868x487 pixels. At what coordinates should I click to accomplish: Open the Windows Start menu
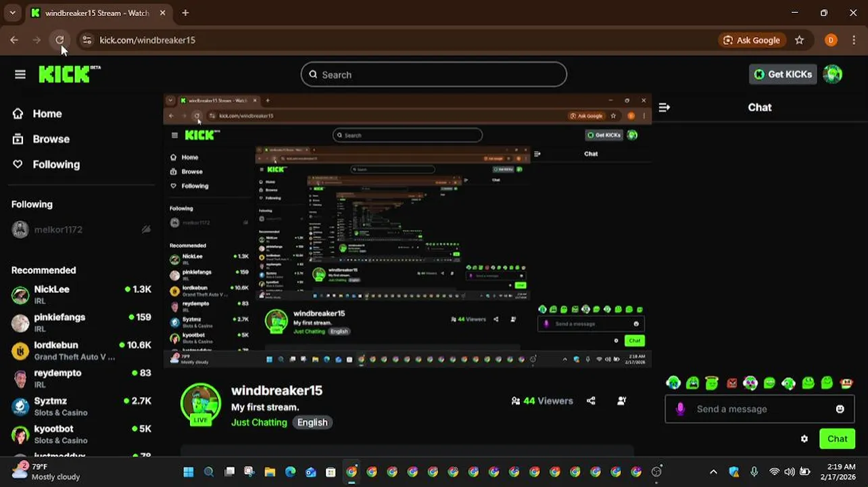click(x=189, y=472)
